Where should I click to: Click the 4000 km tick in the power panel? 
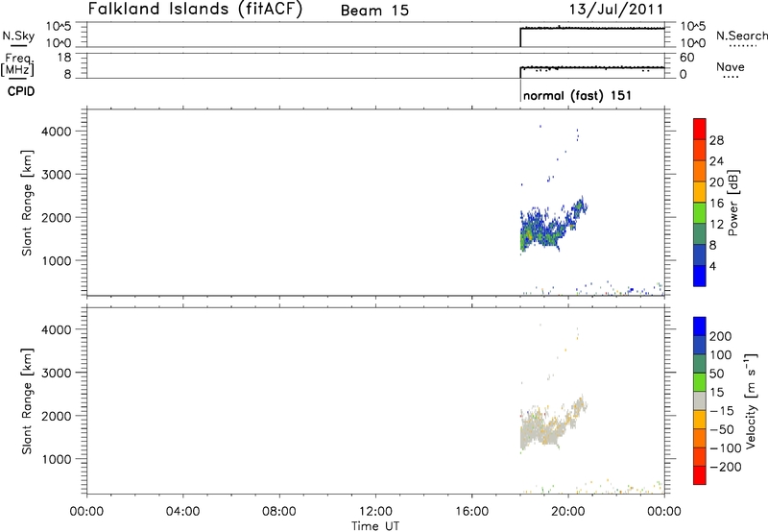(x=57, y=132)
